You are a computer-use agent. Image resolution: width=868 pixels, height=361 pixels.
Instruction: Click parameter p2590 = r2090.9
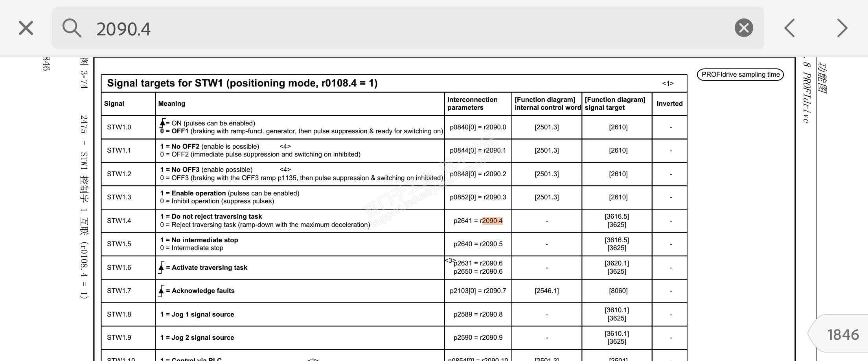tap(478, 337)
